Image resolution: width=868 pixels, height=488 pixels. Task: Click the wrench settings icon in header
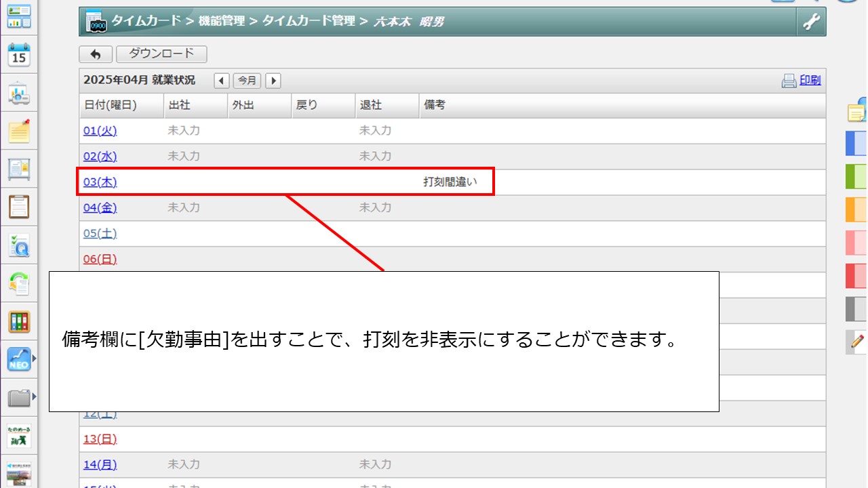811,22
